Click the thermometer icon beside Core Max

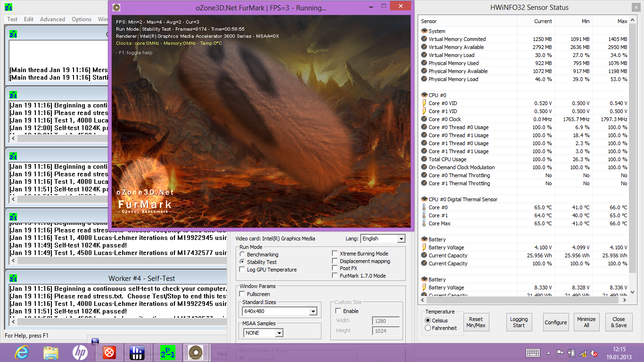[424, 223]
